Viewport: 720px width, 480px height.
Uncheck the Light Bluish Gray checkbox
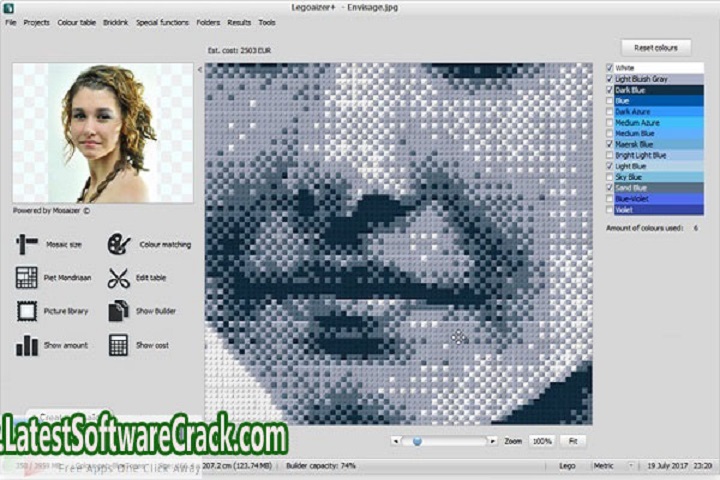tap(610, 79)
